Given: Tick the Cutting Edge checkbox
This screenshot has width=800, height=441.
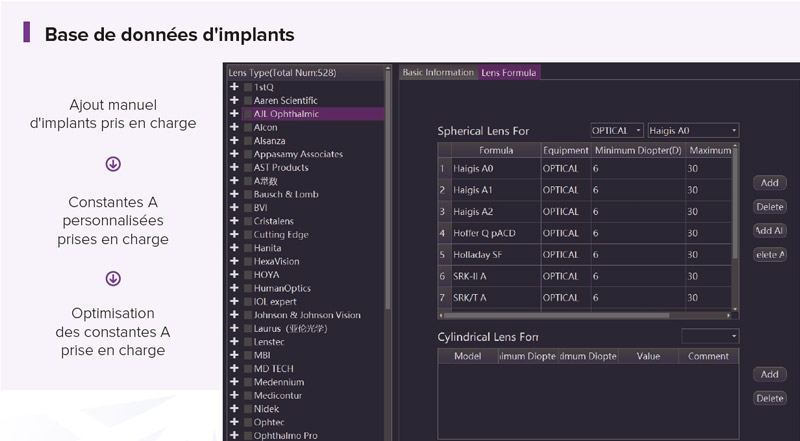Looking at the screenshot, I should 248,235.
